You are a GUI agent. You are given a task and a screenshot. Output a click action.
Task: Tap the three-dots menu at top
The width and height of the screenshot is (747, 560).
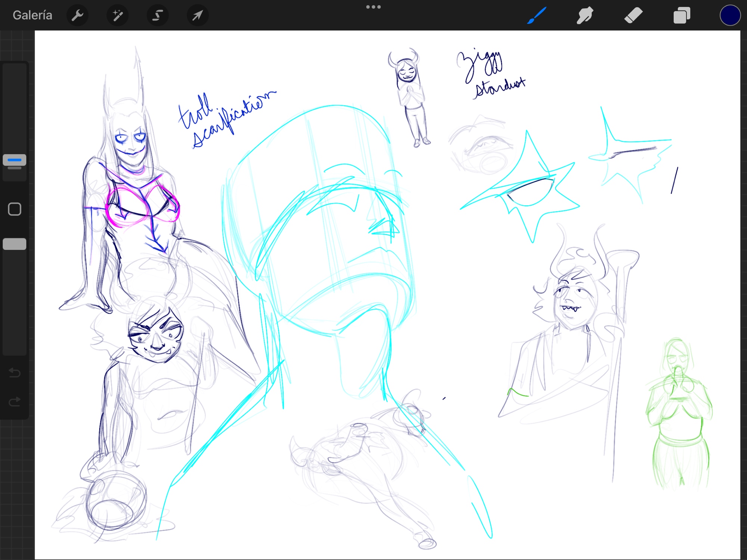coord(373,7)
